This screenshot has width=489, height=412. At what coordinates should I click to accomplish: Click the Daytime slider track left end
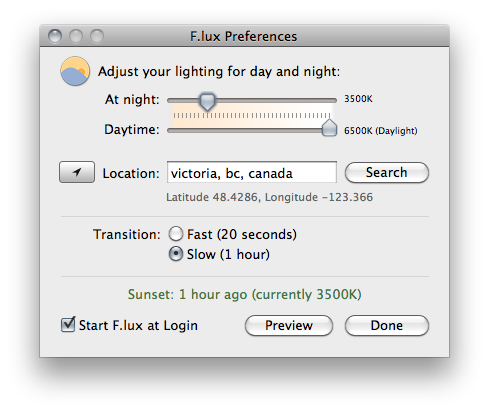tap(172, 131)
